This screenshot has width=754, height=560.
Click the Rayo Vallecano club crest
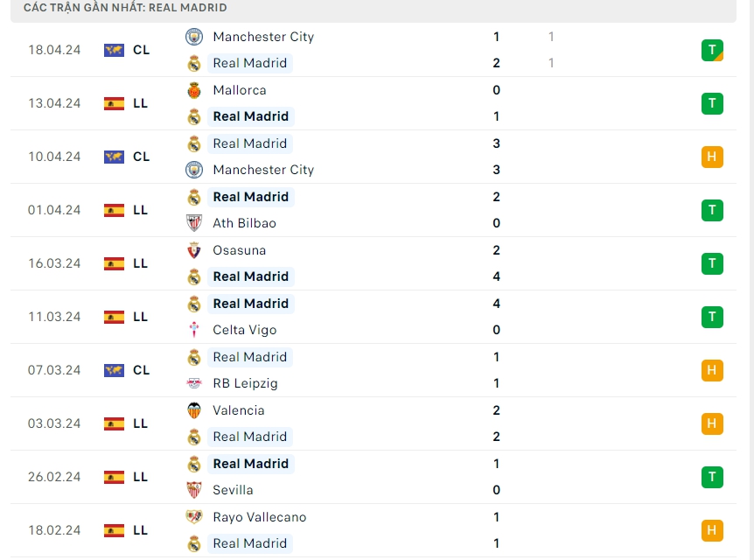[193, 517]
